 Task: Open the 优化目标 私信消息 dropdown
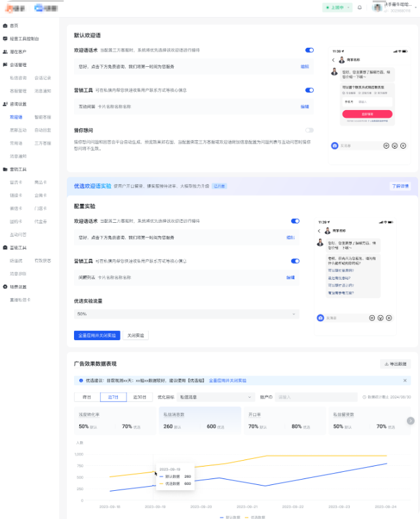(x=216, y=397)
